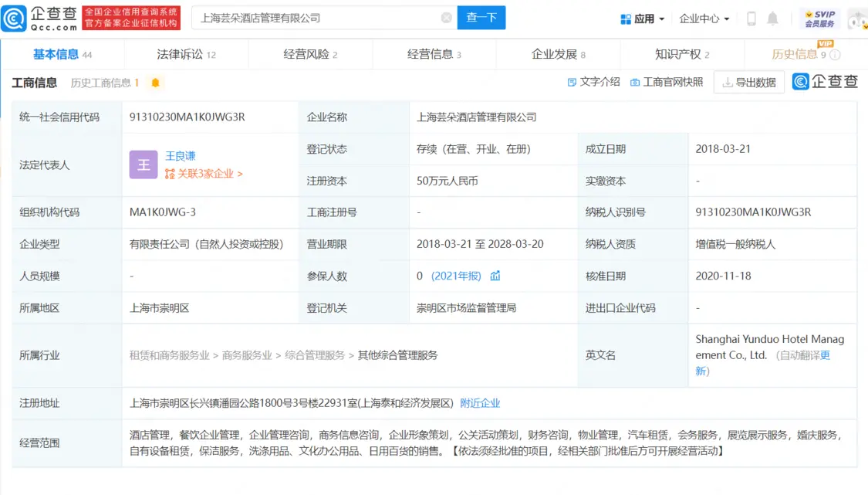Click the user avatar icon at top right
The height and width of the screenshot is (495, 868).
tap(857, 20)
